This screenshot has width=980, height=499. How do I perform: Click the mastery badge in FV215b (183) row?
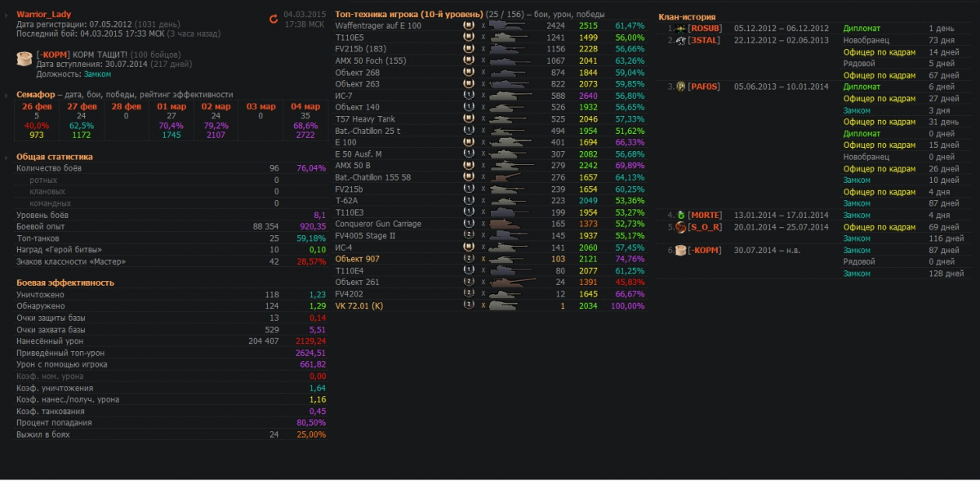(x=469, y=49)
